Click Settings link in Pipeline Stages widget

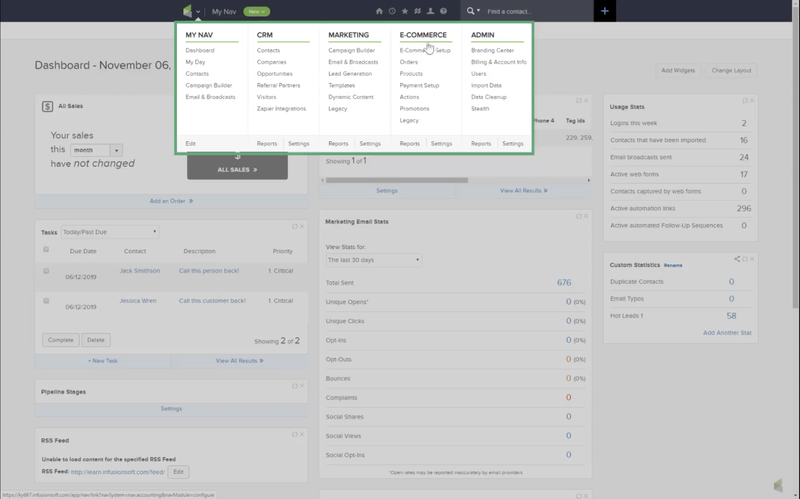tap(171, 409)
